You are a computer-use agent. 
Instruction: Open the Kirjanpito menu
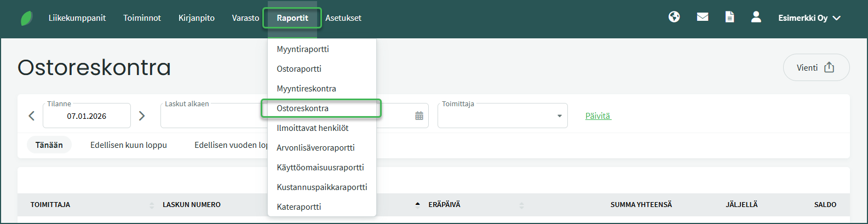click(x=196, y=18)
